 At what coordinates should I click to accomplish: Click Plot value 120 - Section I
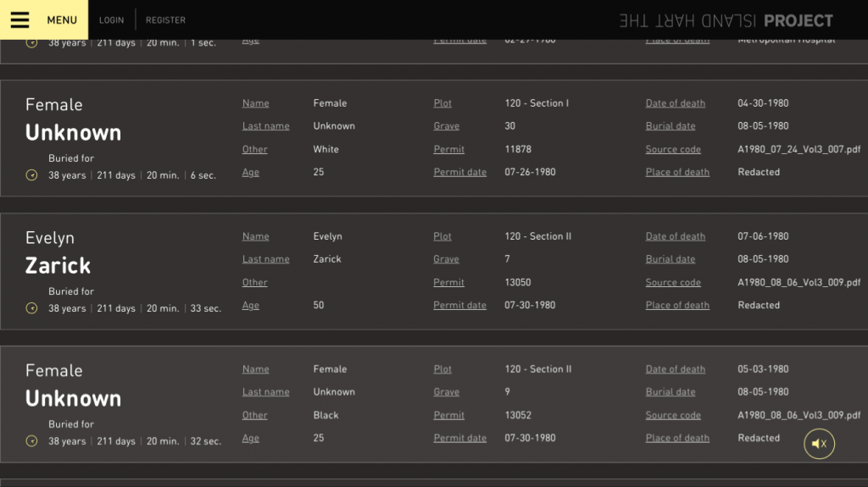537,103
